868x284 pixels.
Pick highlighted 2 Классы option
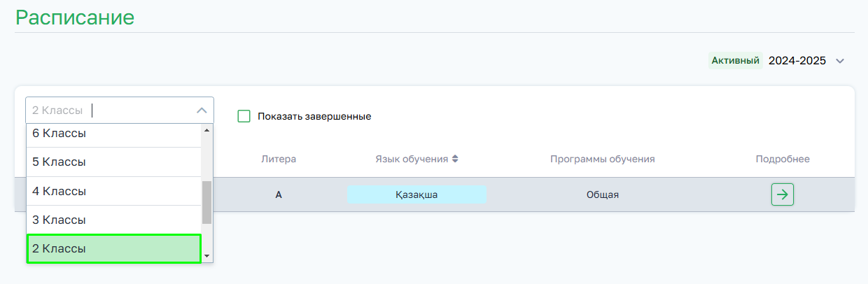coord(113,248)
